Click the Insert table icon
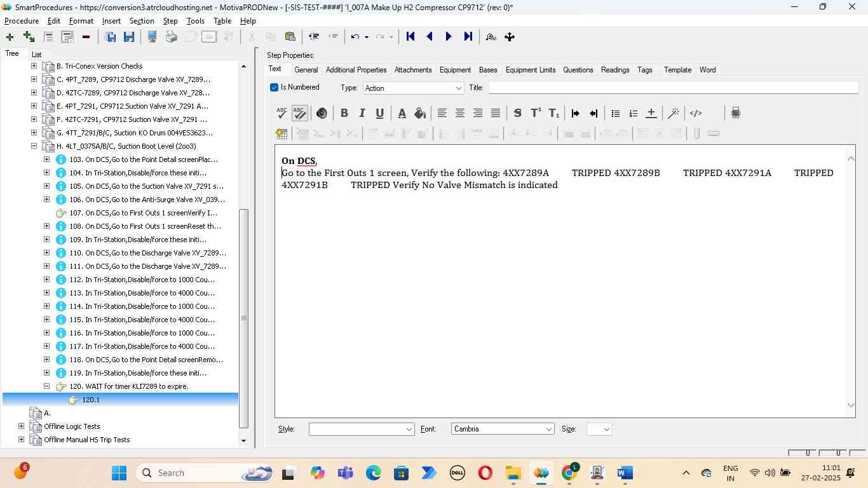 (281, 133)
